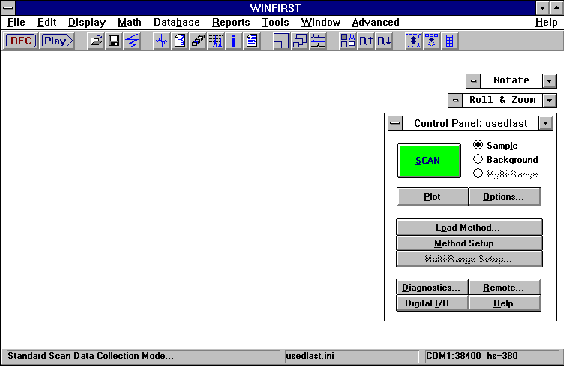564x366 pixels.
Task: Click the pulse with up arrow icon
Action: click(x=366, y=41)
